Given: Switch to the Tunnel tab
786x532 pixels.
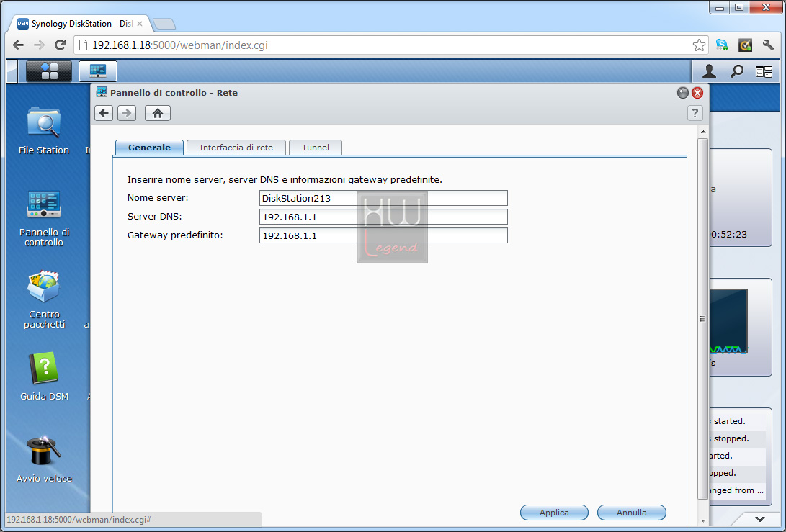Looking at the screenshot, I should (316, 148).
